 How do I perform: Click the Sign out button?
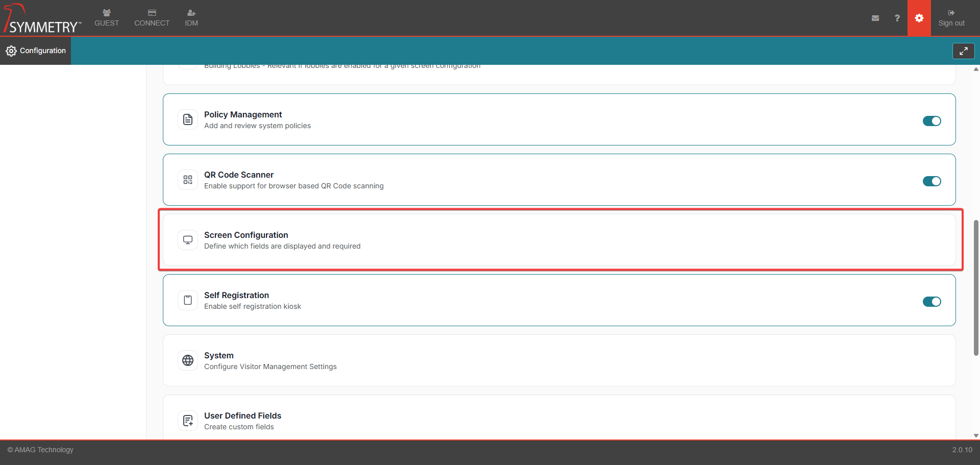click(x=952, y=18)
